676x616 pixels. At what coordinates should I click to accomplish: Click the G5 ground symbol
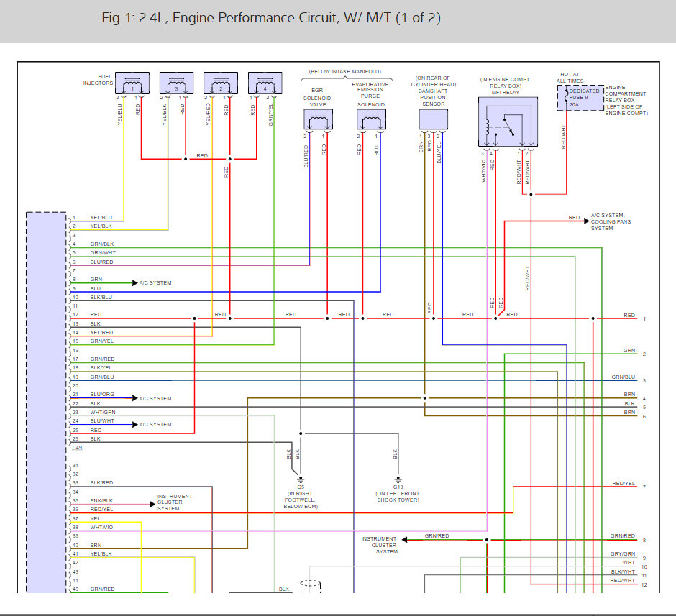[301, 479]
